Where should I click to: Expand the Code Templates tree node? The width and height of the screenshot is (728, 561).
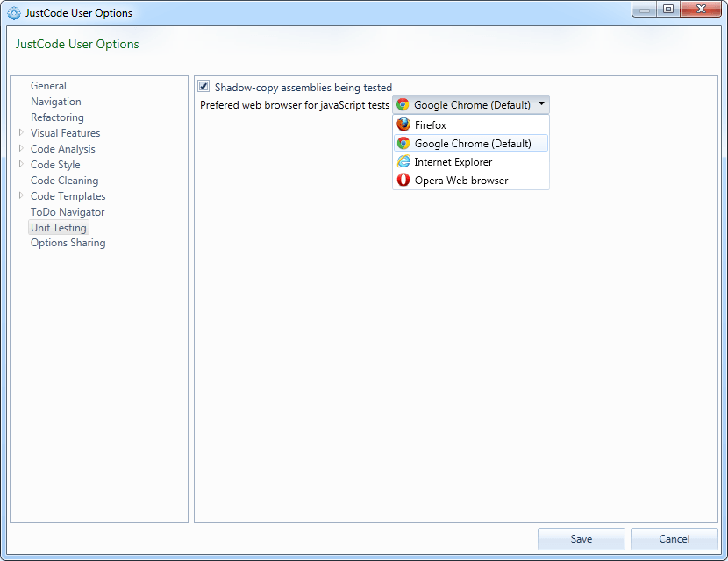coord(21,195)
